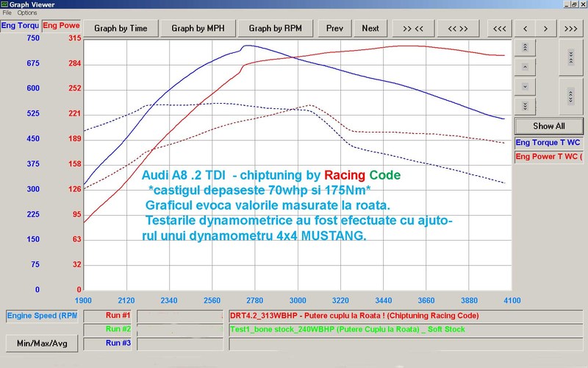Close the Graph Viewer window
Viewport: 588px width, 368px height.
click(582, 4)
